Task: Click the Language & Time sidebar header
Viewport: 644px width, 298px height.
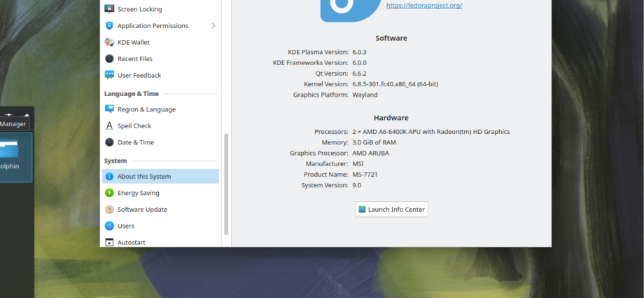Action: coord(132,93)
